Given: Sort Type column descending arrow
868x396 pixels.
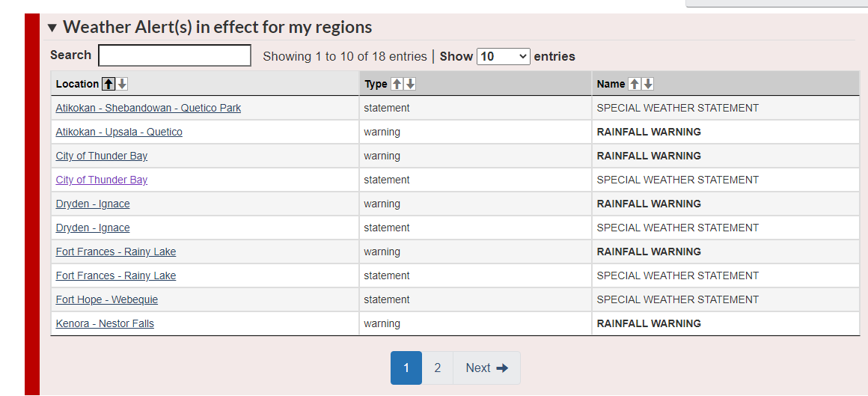Looking at the screenshot, I should coord(410,84).
